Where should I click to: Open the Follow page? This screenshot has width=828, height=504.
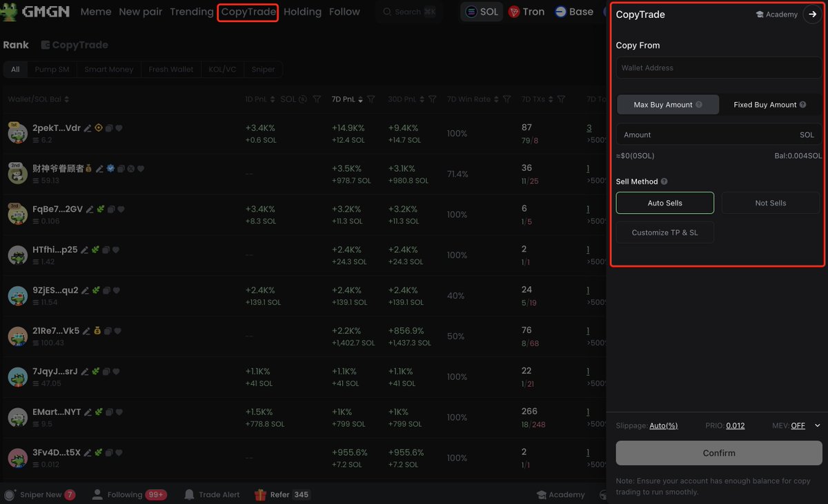click(x=344, y=12)
